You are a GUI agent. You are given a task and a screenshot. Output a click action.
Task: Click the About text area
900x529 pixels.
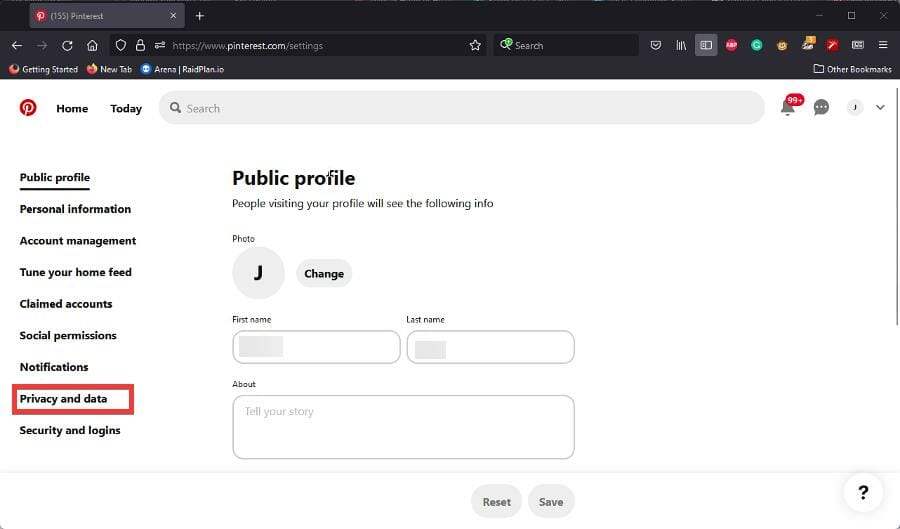coord(403,427)
